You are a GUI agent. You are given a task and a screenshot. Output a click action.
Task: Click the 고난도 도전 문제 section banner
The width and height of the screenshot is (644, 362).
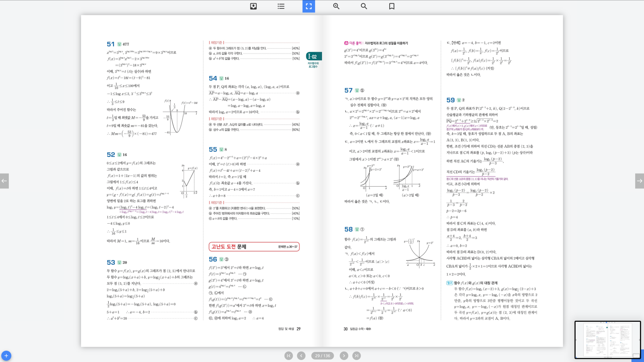(254, 247)
